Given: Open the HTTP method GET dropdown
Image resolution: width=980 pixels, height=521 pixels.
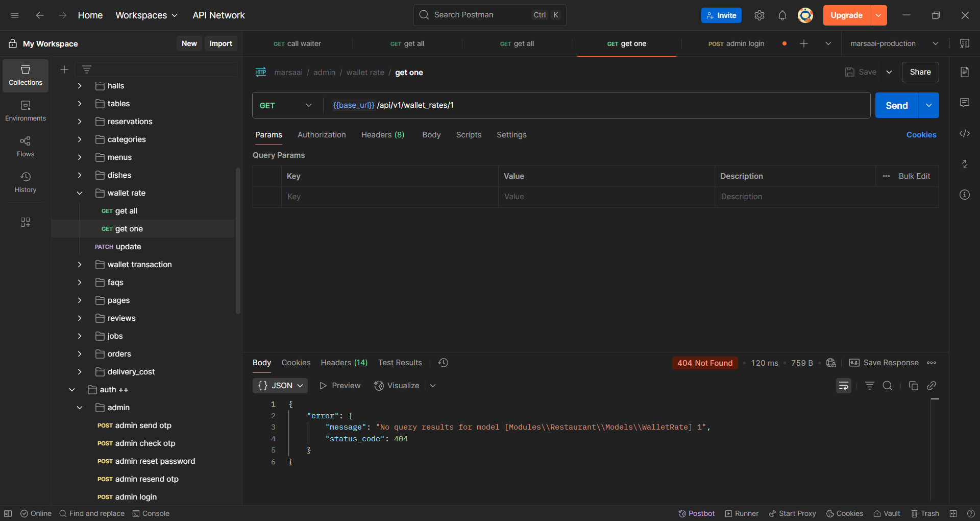Looking at the screenshot, I should pyautogui.click(x=286, y=105).
